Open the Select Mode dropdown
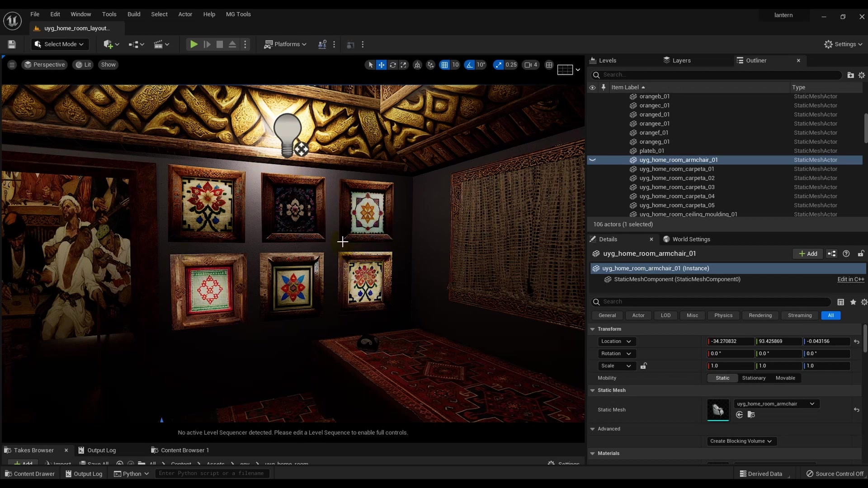Screen dimensions: 868x488 60,44
